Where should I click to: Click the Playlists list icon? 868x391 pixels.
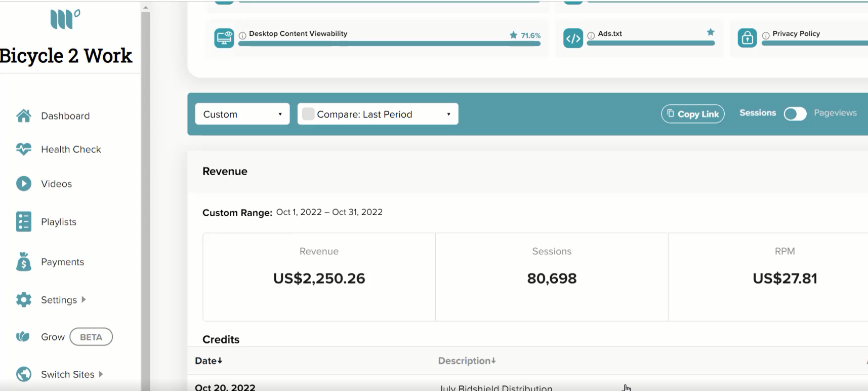pos(24,221)
